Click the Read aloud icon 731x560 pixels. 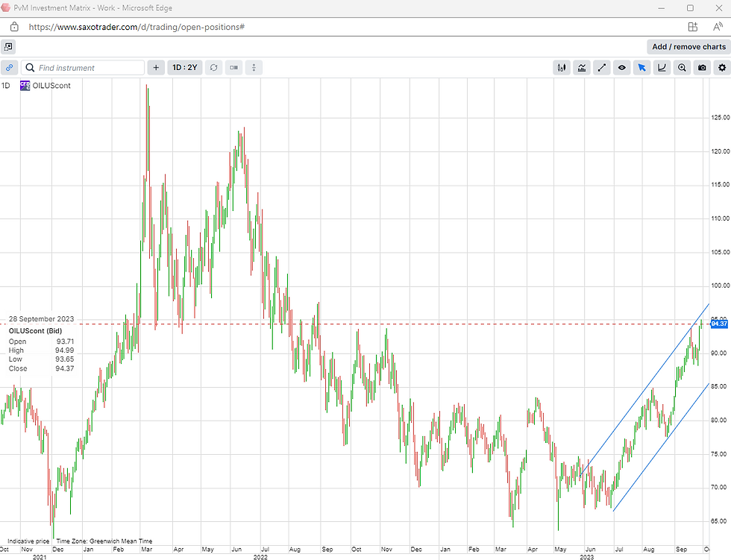[x=718, y=27]
